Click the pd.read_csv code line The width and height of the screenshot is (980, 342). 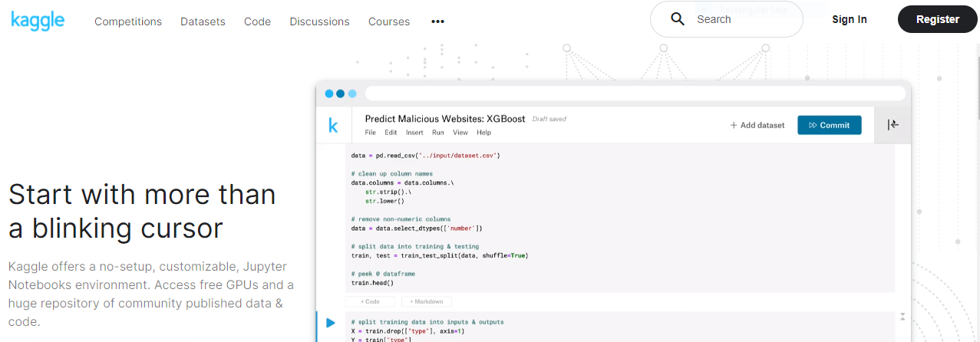(426, 155)
